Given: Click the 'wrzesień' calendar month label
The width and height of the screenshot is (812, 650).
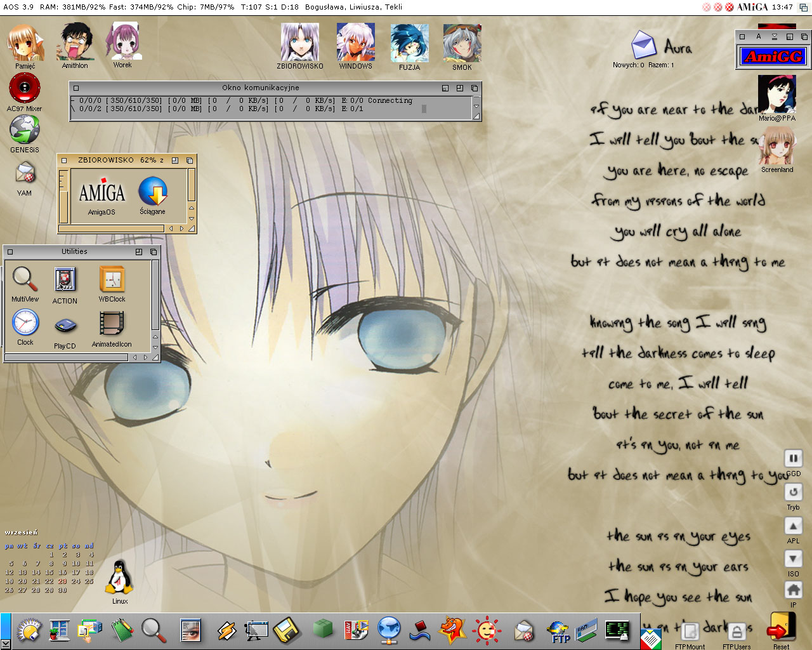Looking at the screenshot, I should (22, 532).
